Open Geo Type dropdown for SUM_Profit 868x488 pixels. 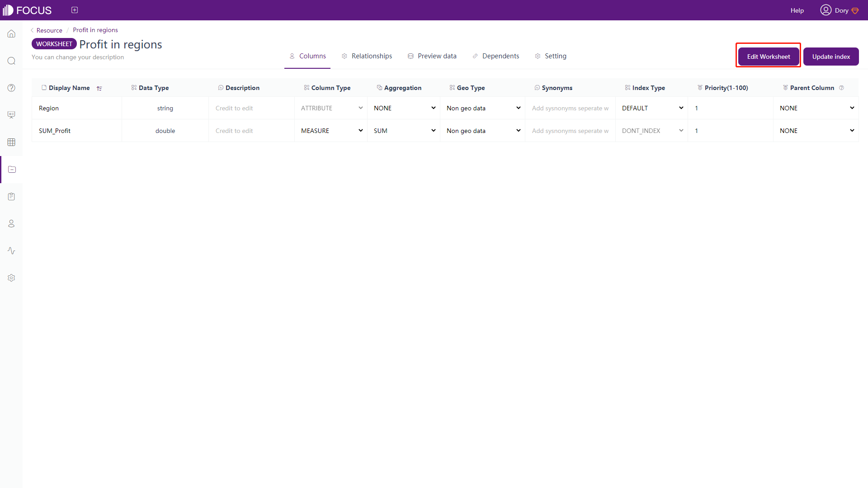tap(483, 131)
